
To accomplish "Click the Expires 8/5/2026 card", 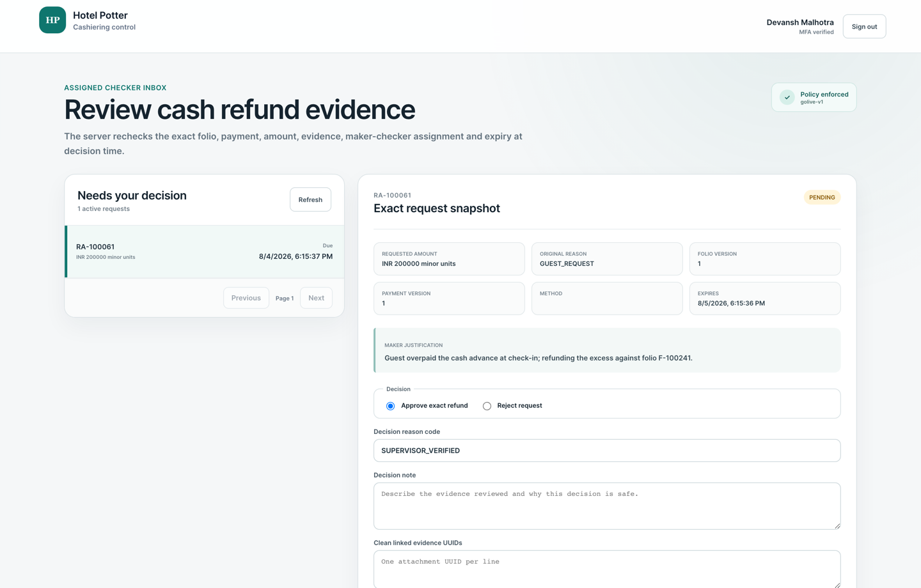I will (765, 298).
